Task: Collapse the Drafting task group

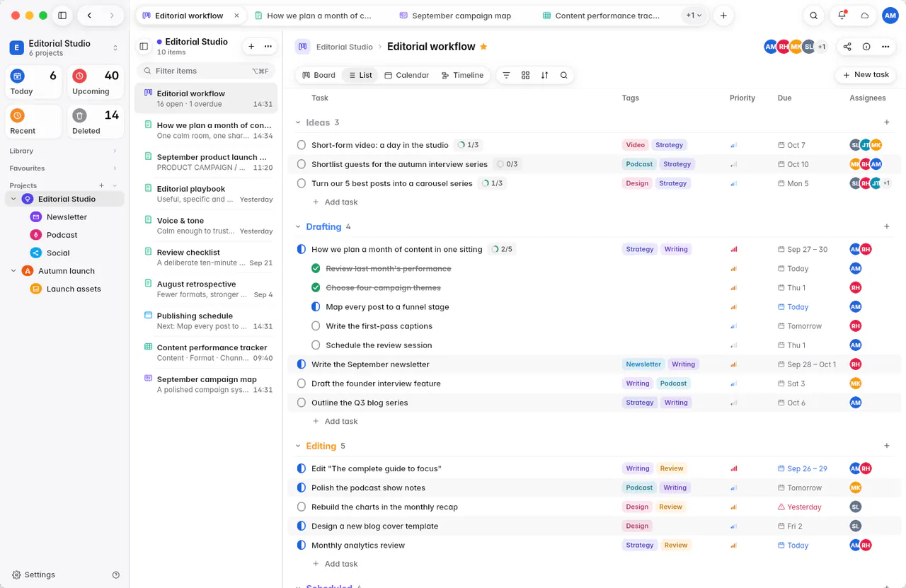Action: (298, 227)
